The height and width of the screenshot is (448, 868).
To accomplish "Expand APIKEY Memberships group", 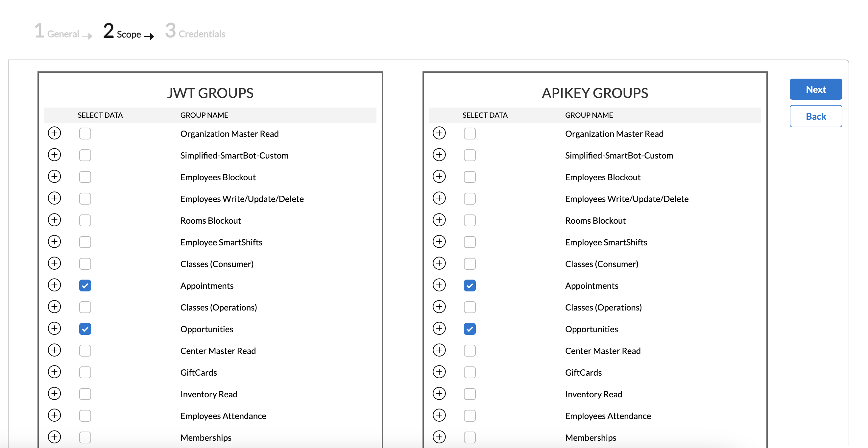I will (439, 437).
